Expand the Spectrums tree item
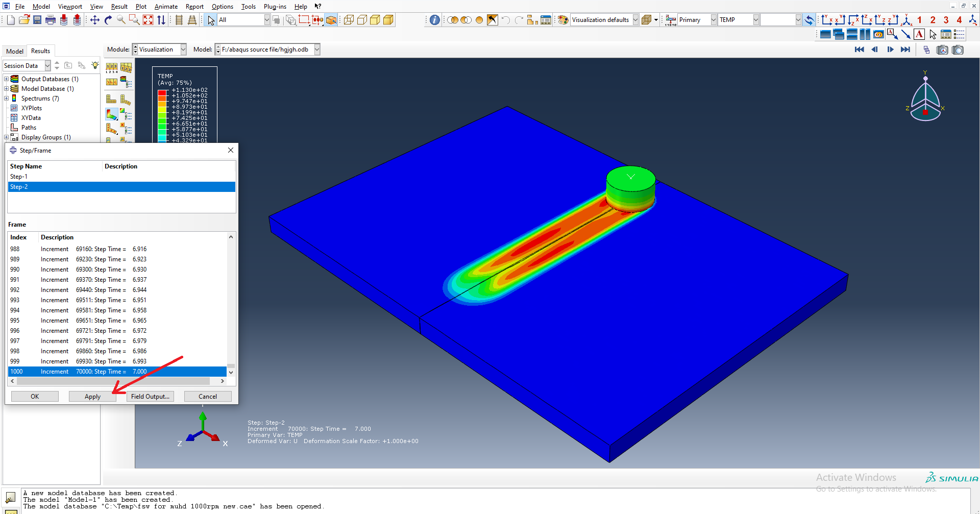 6,98
